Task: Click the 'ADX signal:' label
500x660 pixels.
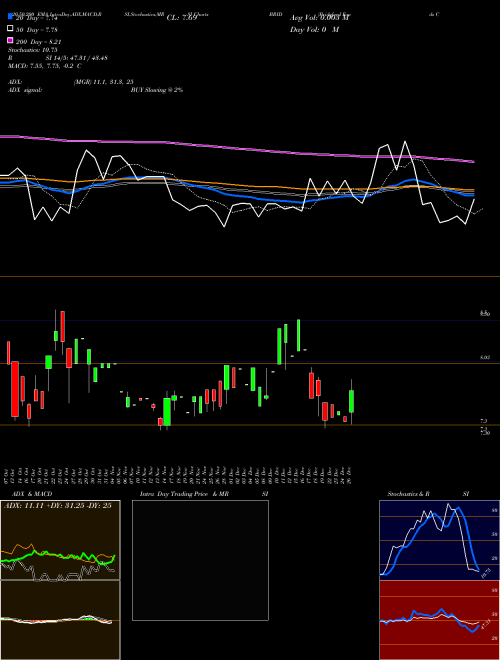Action: coord(25,90)
